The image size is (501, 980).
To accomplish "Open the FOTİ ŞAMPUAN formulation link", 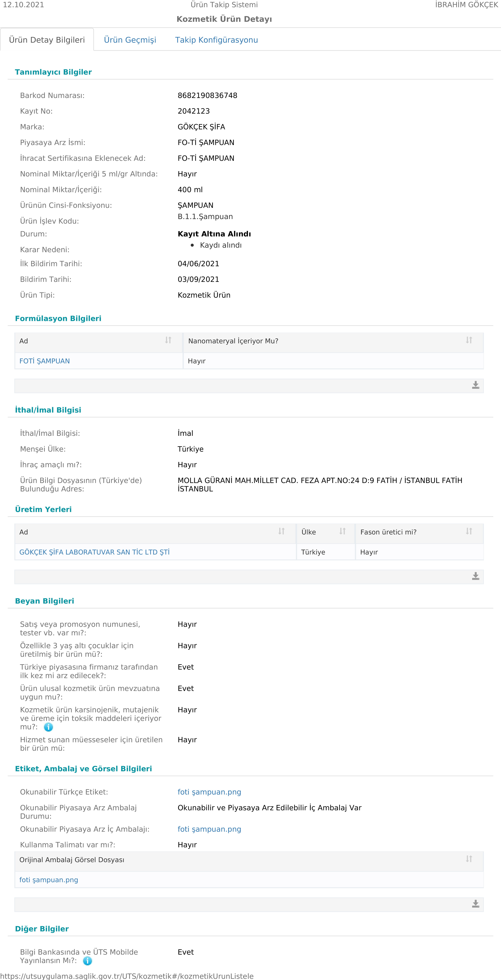I will pos(44,361).
